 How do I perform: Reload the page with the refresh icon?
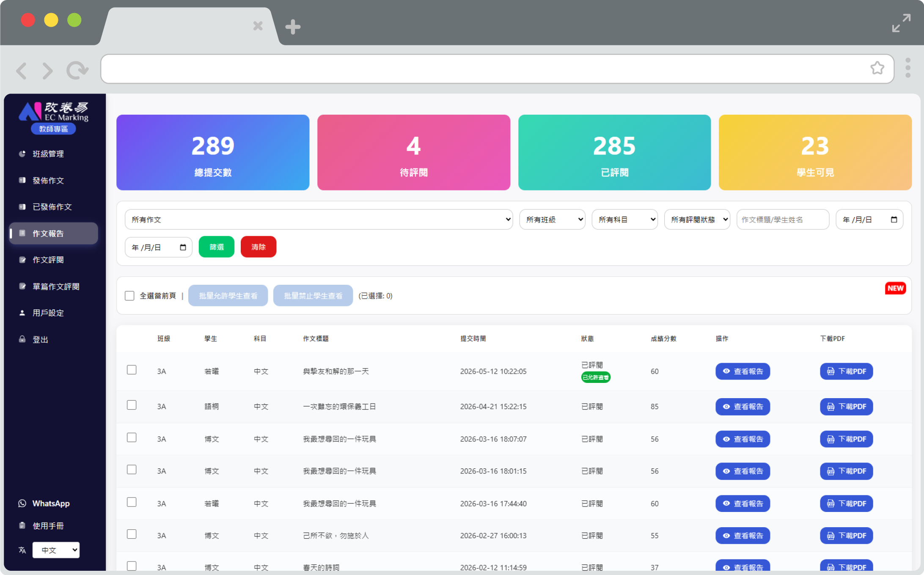pyautogui.click(x=77, y=70)
